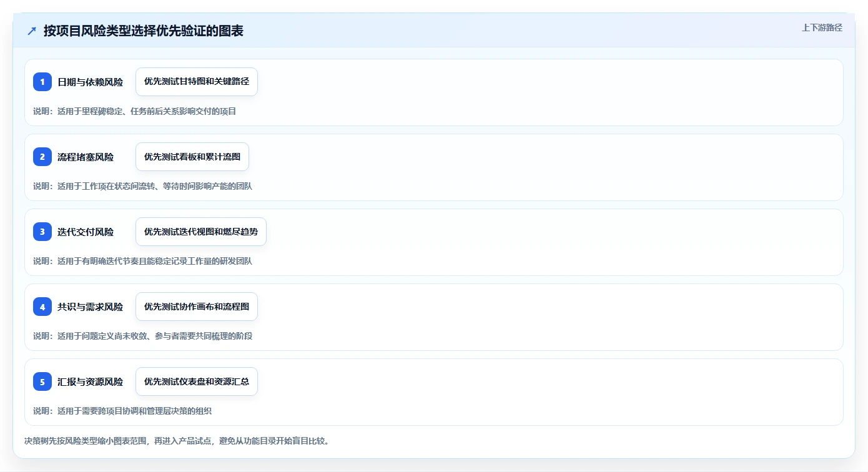Image resolution: width=868 pixels, height=472 pixels.
Task: Select the number 1 step badge
Action: 42,82
